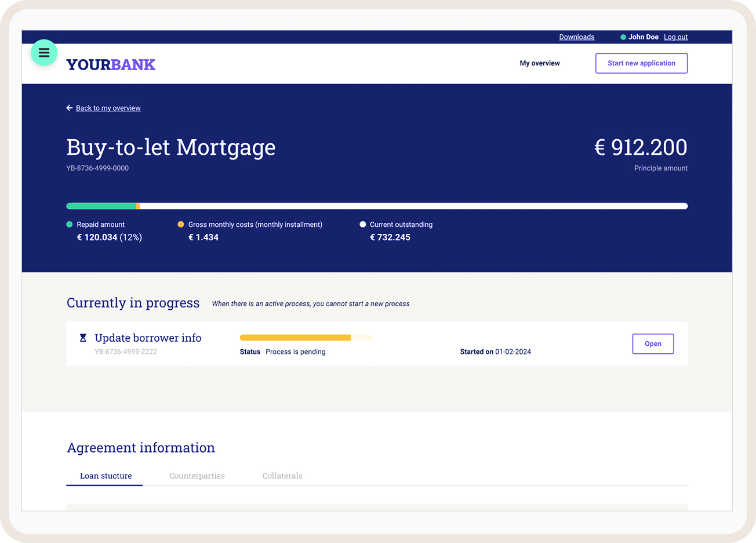This screenshot has height=543, width=756.
Task: Click the active process notice text
Action: (x=311, y=303)
